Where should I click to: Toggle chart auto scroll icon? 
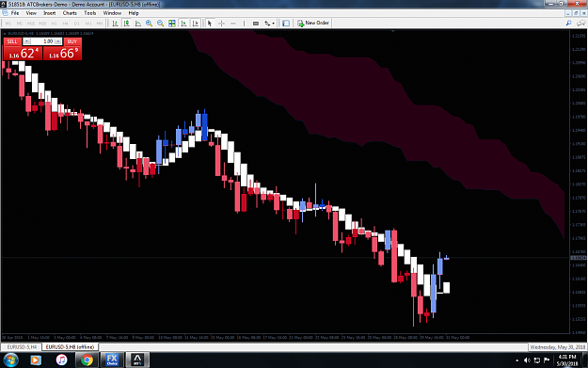click(183, 24)
